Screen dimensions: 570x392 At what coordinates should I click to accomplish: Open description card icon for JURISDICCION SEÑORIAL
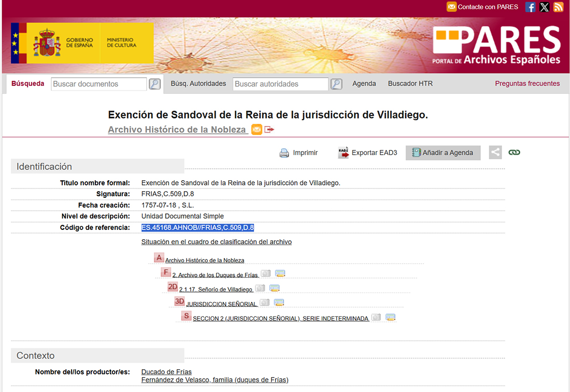tap(278, 303)
